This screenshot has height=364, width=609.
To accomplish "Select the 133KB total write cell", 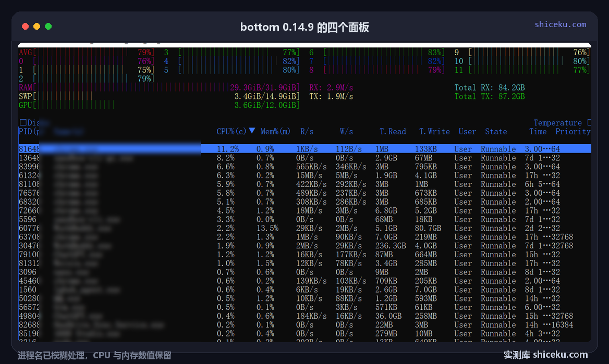I will click(x=425, y=149).
